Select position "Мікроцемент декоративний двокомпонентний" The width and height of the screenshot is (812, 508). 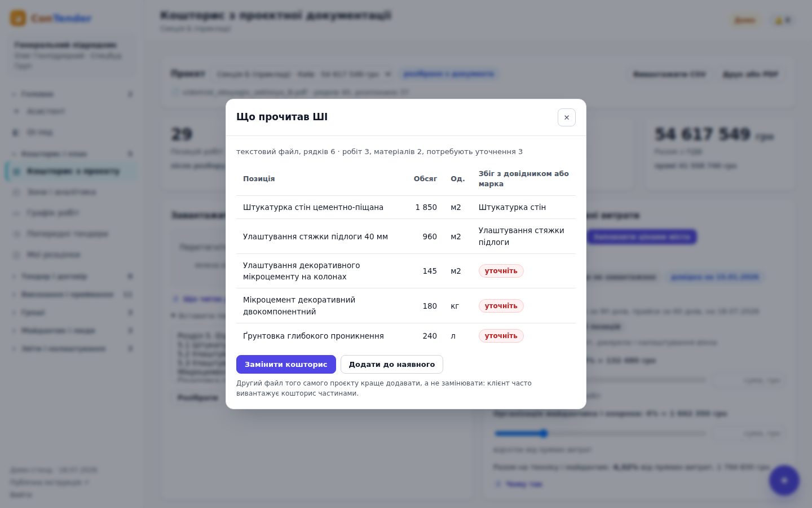click(299, 306)
